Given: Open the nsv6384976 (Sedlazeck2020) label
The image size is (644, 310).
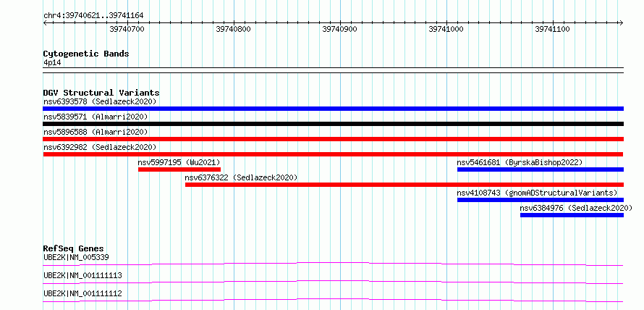Looking at the screenshot, I should coord(576,208).
